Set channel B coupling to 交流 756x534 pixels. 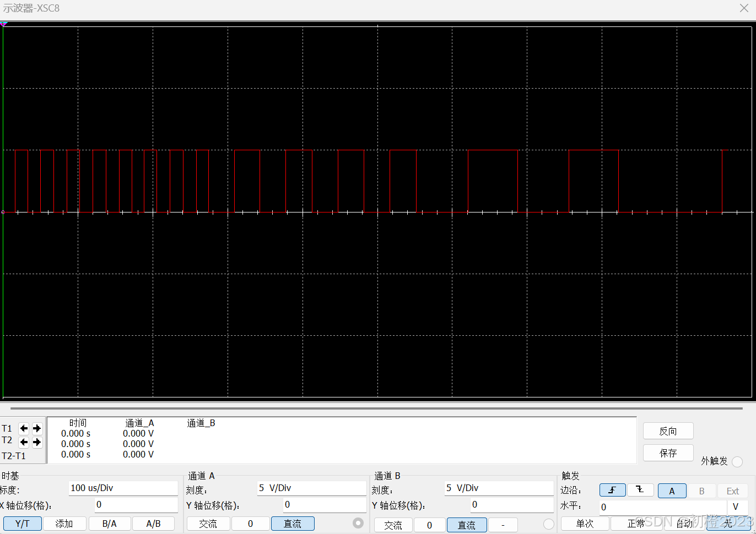click(393, 525)
